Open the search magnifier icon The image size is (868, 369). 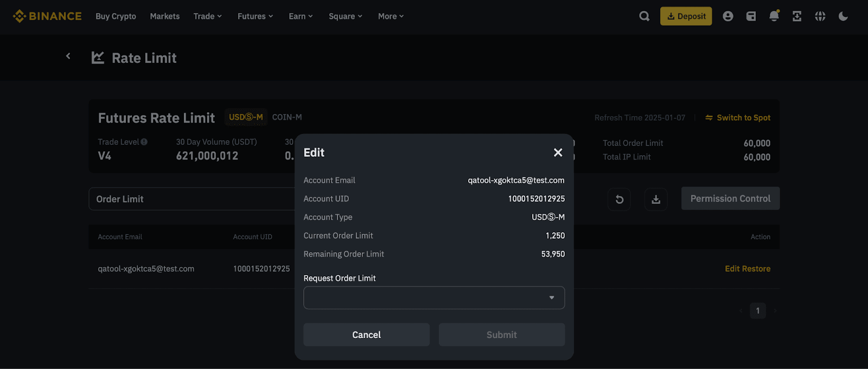(x=644, y=16)
